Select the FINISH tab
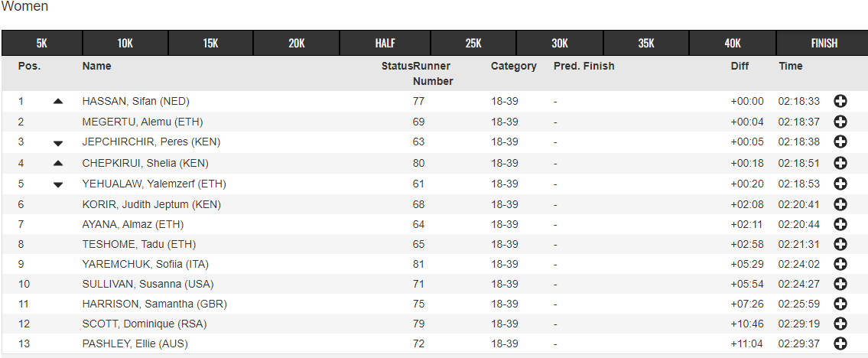 click(824, 43)
